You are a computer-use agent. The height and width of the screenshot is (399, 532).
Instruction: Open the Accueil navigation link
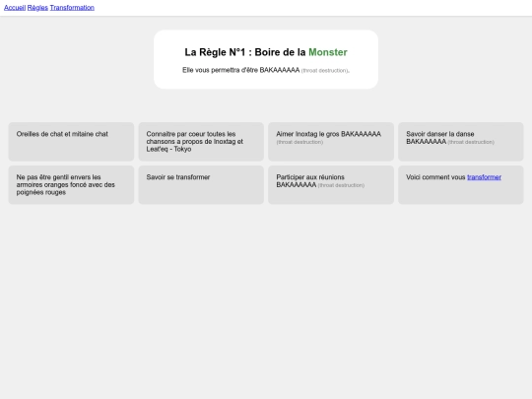click(x=15, y=8)
